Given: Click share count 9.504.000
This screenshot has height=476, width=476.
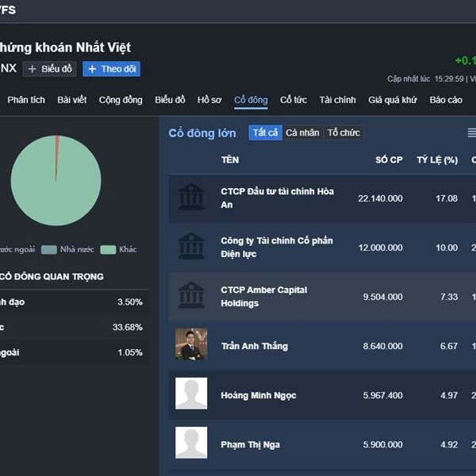Looking at the screenshot, I should [383, 297].
